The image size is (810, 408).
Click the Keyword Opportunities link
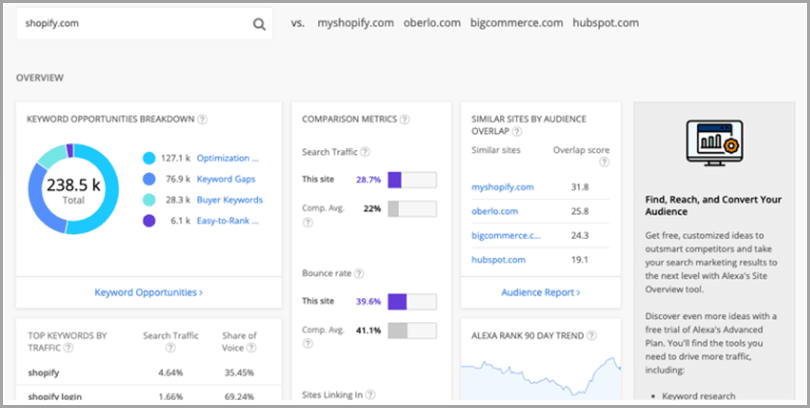pos(149,292)
